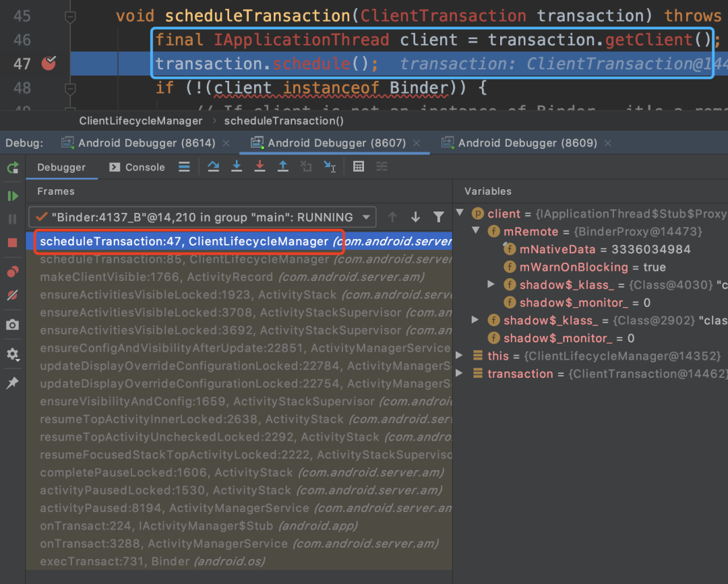Screen dimensions: 728x584
Task: Click the camera thread dump icon
Action: tap(13, 325)
